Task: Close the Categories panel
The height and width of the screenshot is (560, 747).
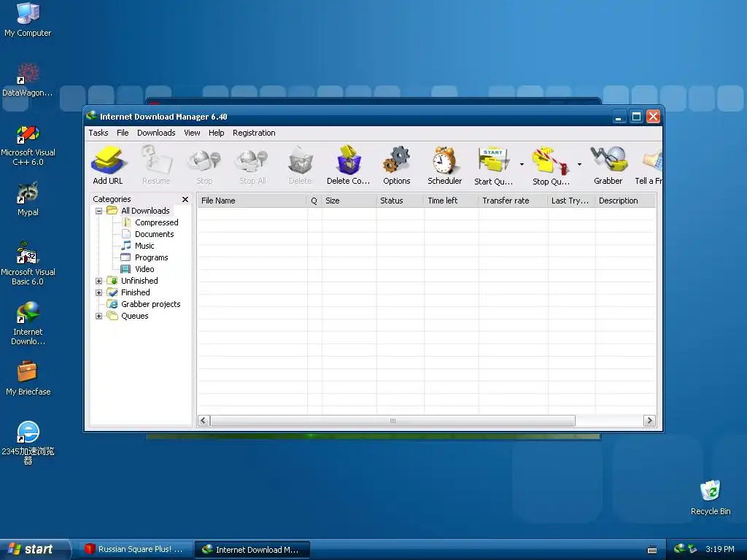Action: [x=185, y=199]
